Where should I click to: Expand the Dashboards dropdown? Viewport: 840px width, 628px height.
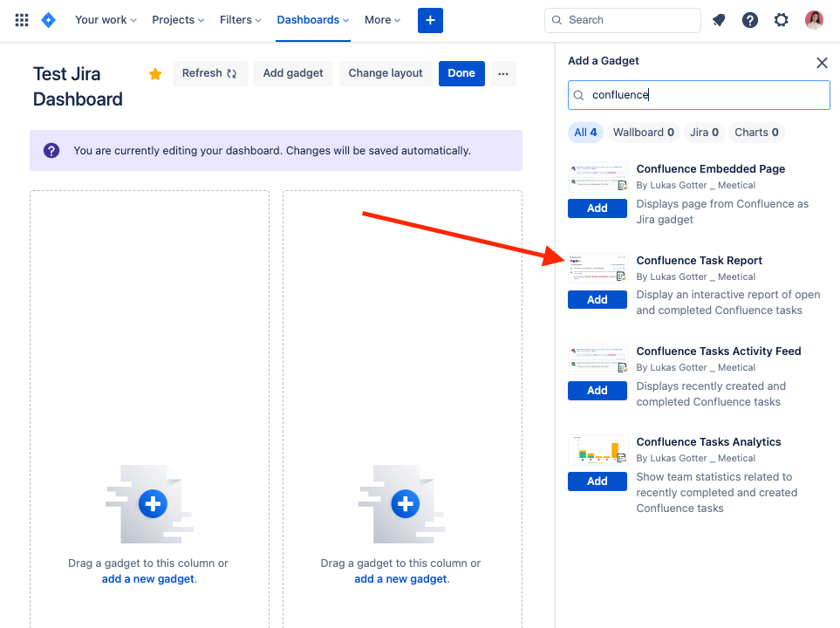(313, 20)
